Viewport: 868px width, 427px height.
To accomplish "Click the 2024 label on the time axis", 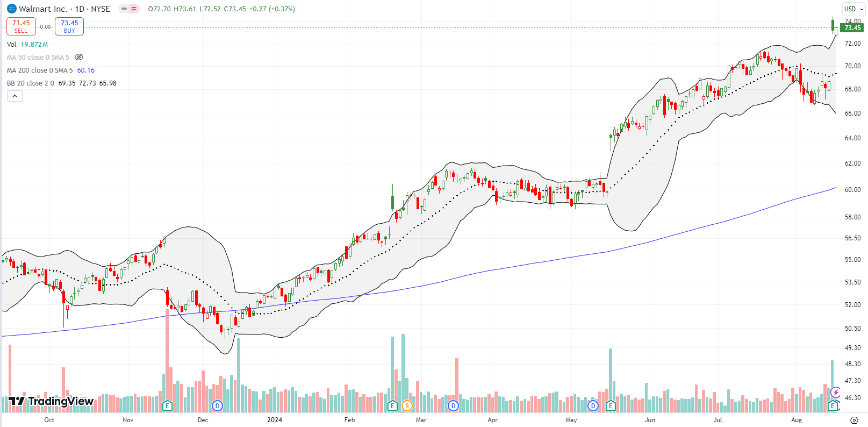I will point(275,420).
